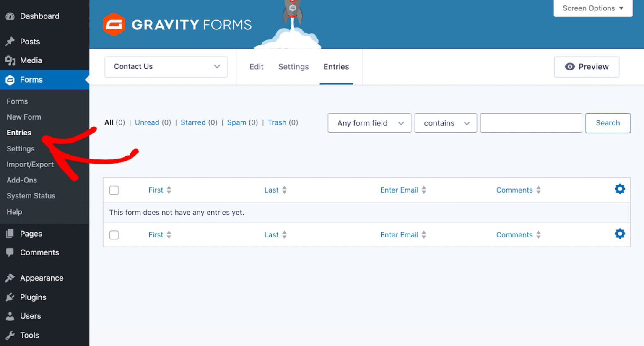Click the Gravity Forms logo icon
The width and height of the screenshot is (644, 346).
tap(114, 24)
